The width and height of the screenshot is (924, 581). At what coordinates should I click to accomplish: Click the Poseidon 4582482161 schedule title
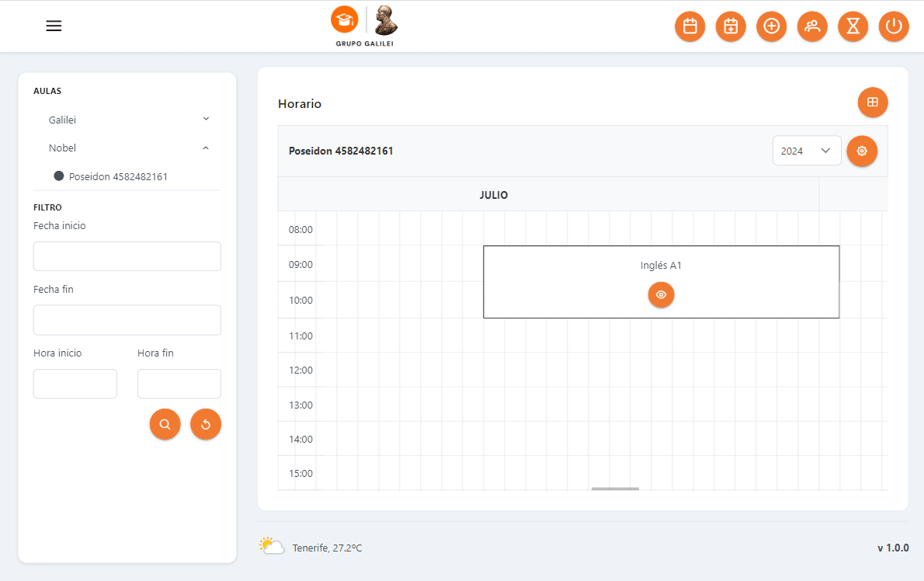click(x=341, y=151)
